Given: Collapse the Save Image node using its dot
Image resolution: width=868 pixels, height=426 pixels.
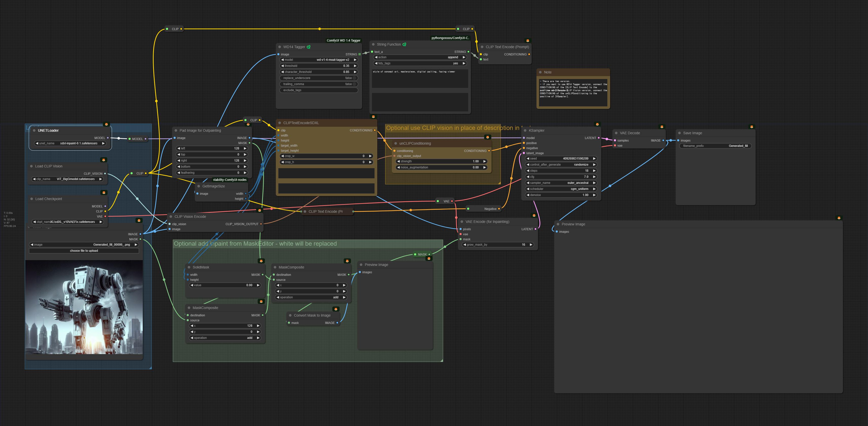Looking at the screenshot, I should point(680,133).
